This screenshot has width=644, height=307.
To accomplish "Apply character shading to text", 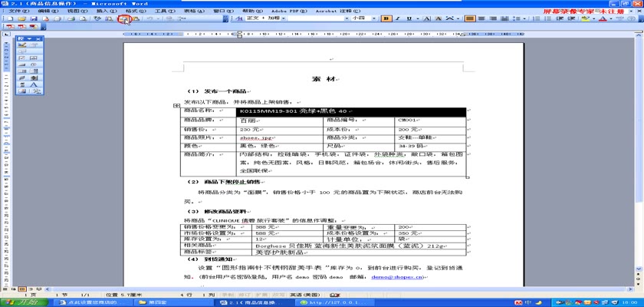I will click(439, 18).
